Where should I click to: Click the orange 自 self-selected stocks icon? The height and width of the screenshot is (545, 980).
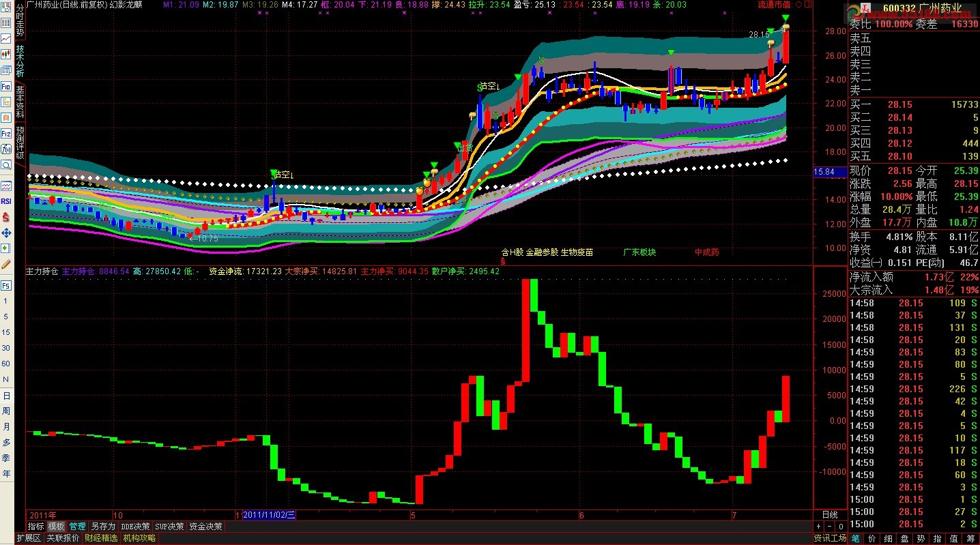click(6, 118)
